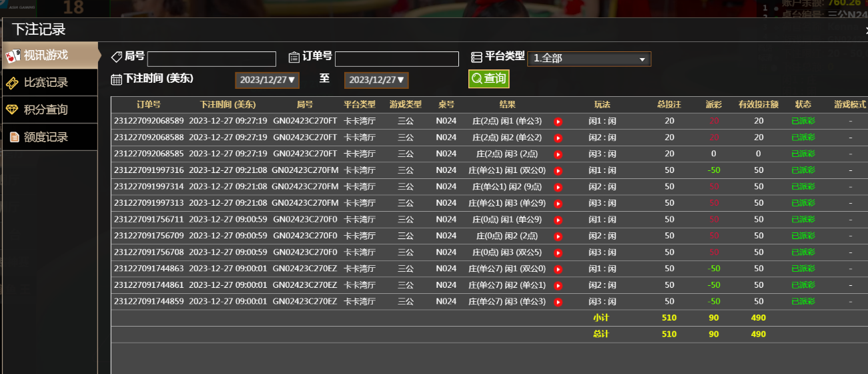
Task: Open the end date picker after 至
Action: (376, 80)
